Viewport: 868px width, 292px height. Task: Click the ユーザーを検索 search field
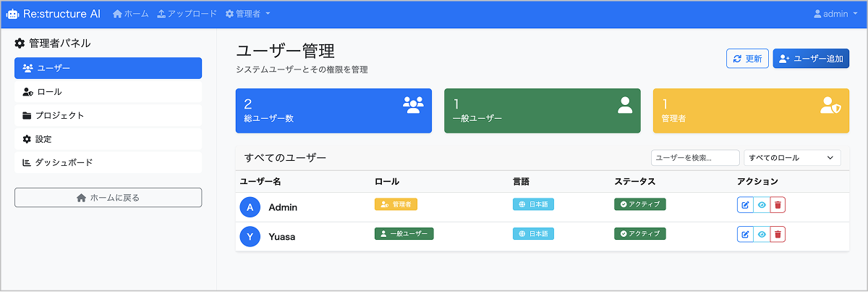click(x=695, y=157)
